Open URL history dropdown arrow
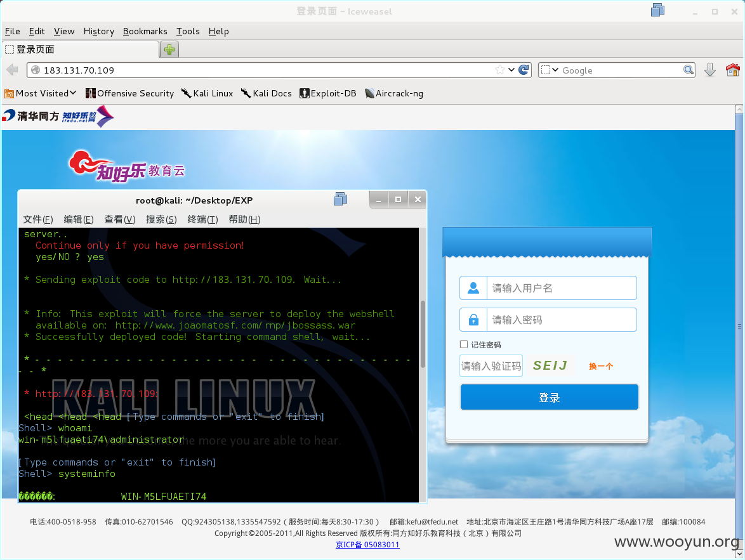 pyautogui.click(x=511, y=70)
